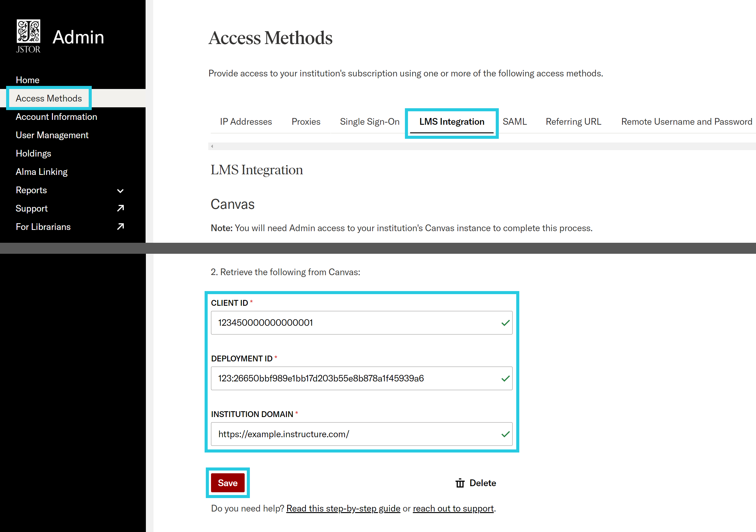
Task: Click the DEPLOYMENT ID field label
Action: [242, 359]
